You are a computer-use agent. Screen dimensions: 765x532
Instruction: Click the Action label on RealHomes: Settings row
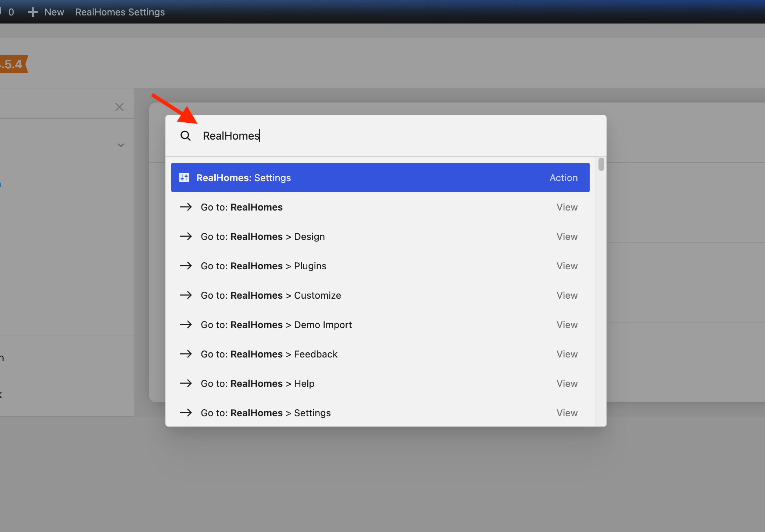(x=564, y=178)
